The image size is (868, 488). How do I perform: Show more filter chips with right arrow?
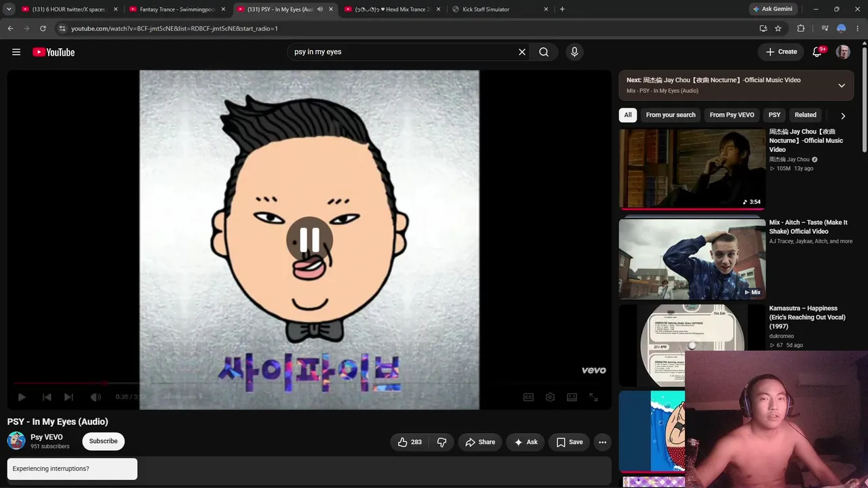[x=843, y=116]
